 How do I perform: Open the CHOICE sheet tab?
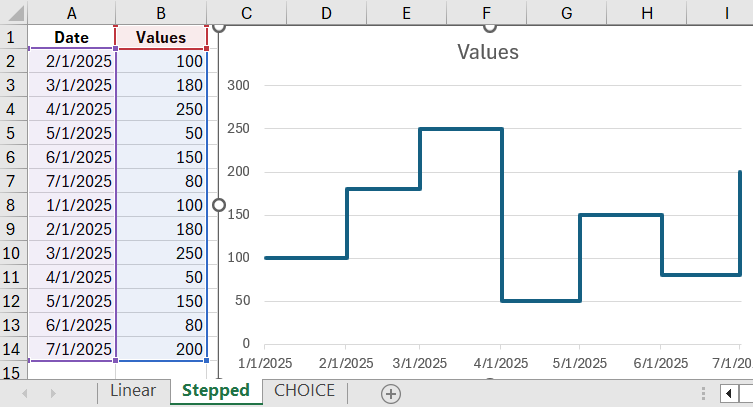click(304, 391)
